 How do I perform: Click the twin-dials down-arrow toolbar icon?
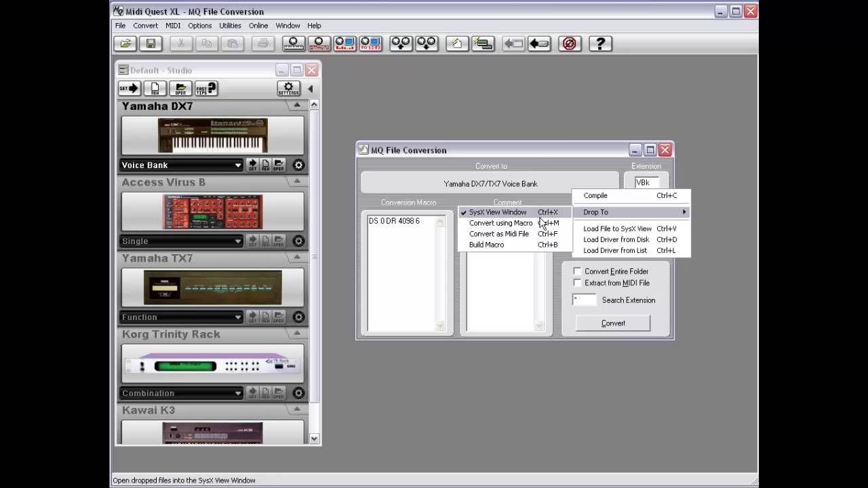coord(427,43)
